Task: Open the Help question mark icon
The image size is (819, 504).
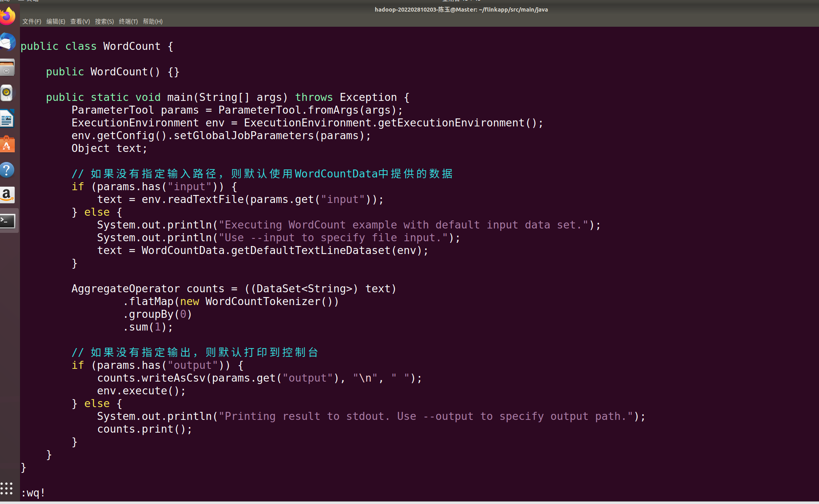Action: coord(7,170)
